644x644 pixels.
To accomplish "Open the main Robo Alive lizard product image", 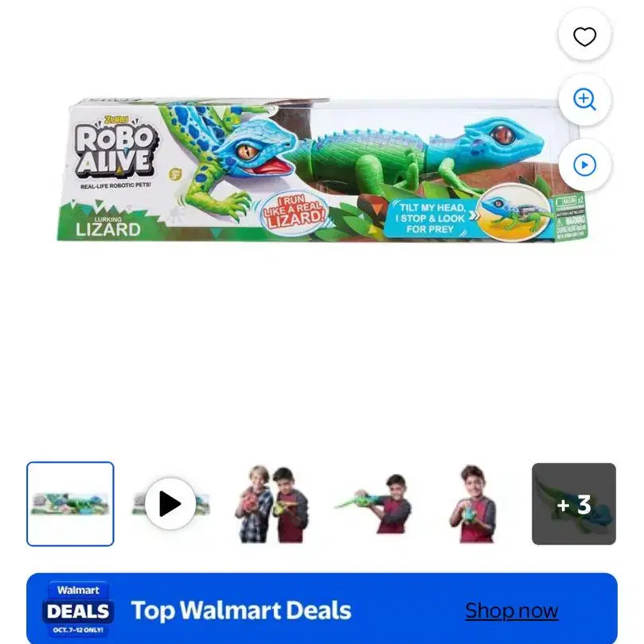I will pos(322,170).
